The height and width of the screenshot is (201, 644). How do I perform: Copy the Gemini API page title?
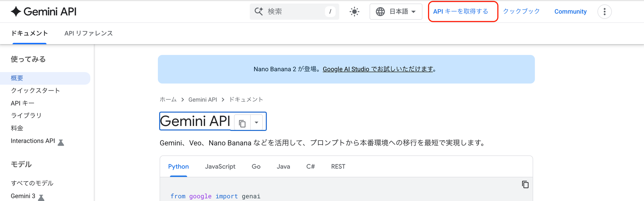tap(242, 123)
